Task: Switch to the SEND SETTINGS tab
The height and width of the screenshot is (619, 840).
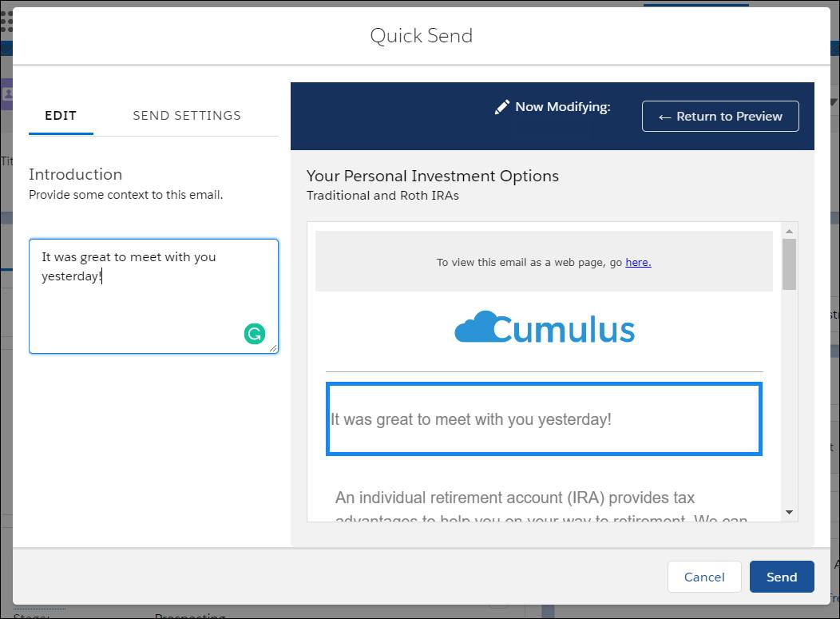Action: [186, 115]
